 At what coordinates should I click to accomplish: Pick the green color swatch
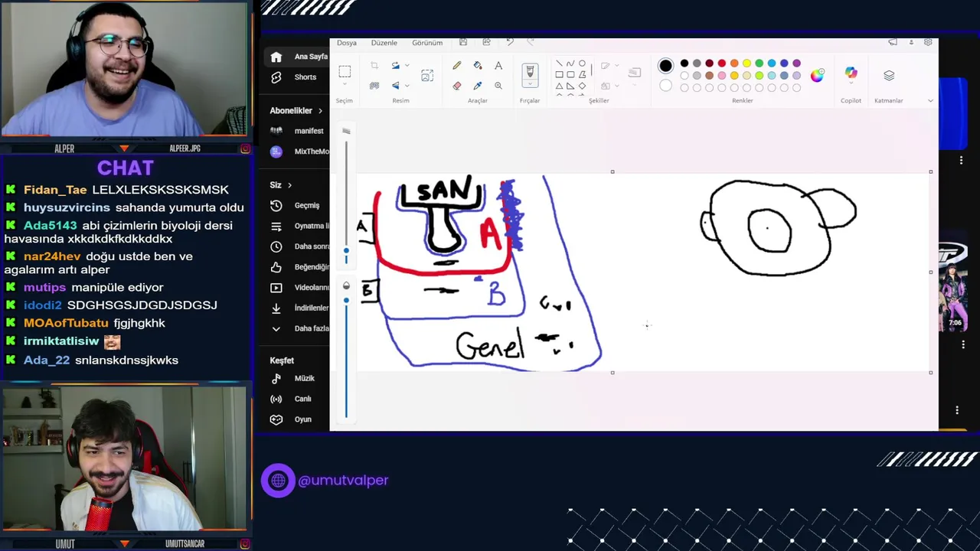[759, 63]
